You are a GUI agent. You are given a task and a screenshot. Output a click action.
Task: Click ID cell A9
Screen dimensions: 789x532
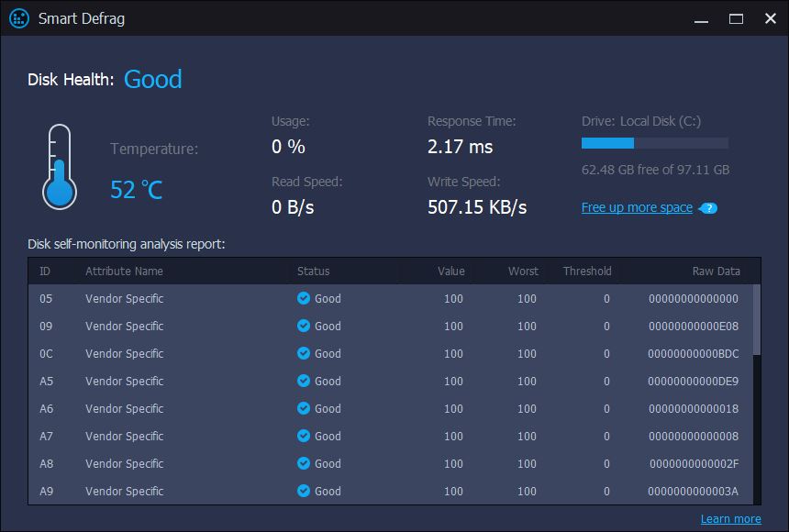tap(46, 492)
